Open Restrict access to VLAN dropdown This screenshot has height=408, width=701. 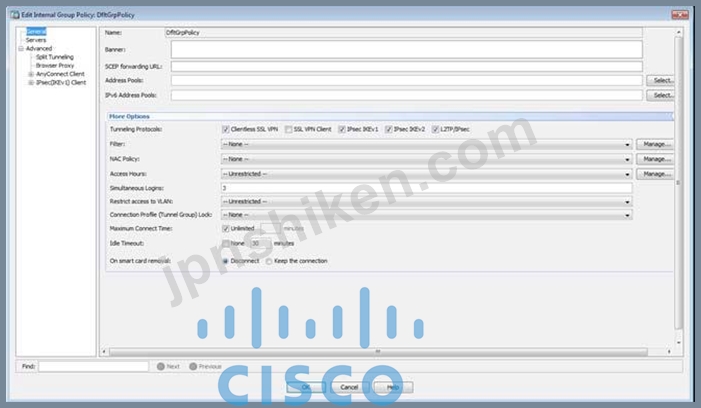coord(427,202)
